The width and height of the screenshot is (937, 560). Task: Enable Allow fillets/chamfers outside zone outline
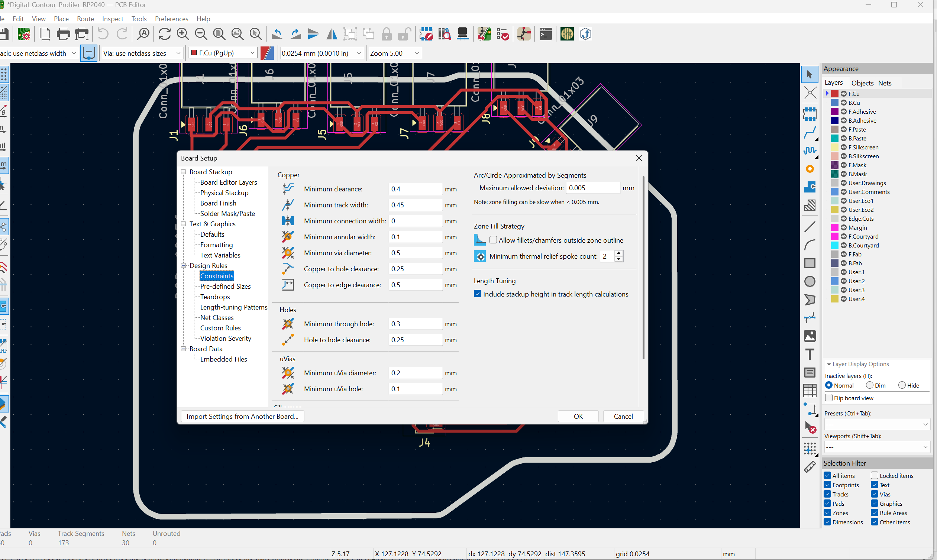tap(493, 240)
